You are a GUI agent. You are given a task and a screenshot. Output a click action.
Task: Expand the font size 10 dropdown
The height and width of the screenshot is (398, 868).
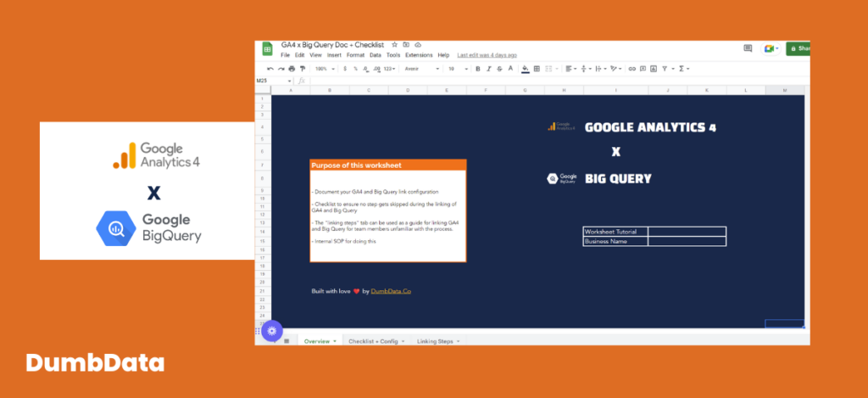point(458,69)
